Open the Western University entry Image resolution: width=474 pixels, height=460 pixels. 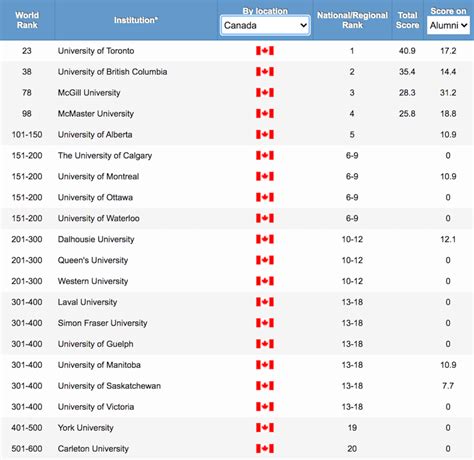point(93,281)
